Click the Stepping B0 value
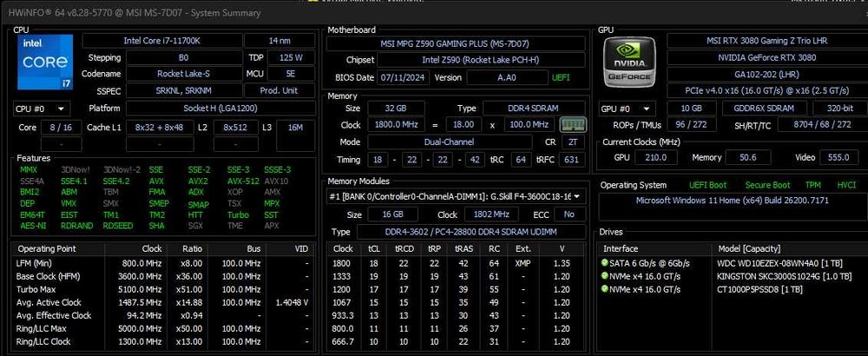This screenshot has height=356, width=868. (x=183, y=57)
